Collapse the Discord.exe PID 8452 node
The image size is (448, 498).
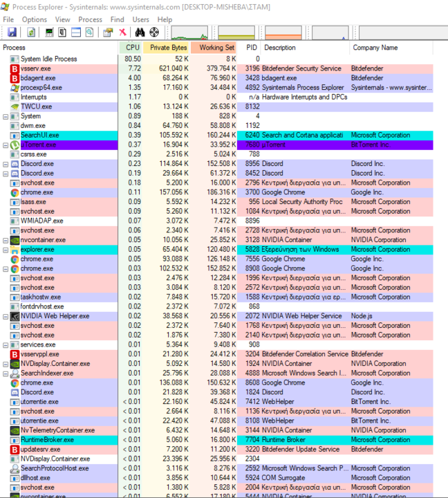6,174
